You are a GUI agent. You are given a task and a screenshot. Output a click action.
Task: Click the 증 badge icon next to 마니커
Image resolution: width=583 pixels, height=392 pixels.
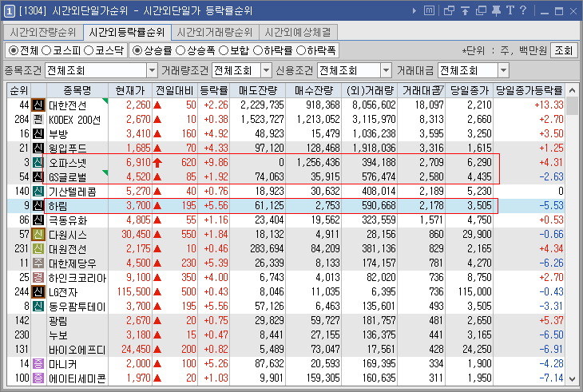tap(38, 364)
